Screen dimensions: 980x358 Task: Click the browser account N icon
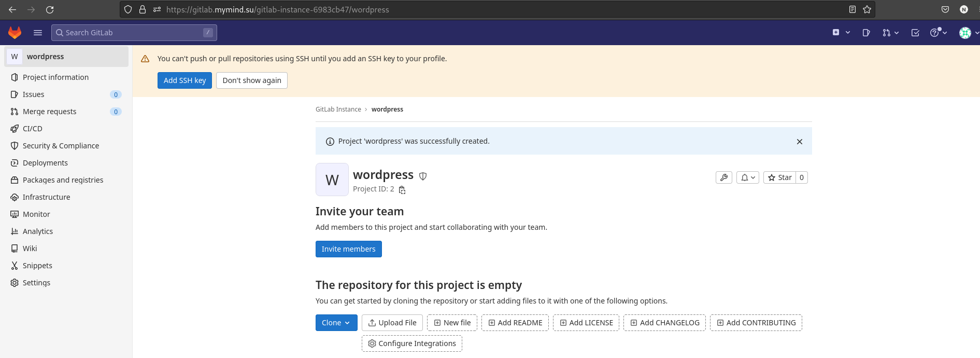964,9
